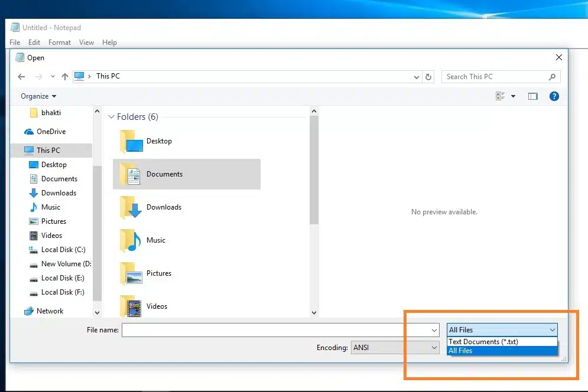Select the Desktop folder icon in file list
This screenshot has height=392, width=588.
(x=131, y=142)
